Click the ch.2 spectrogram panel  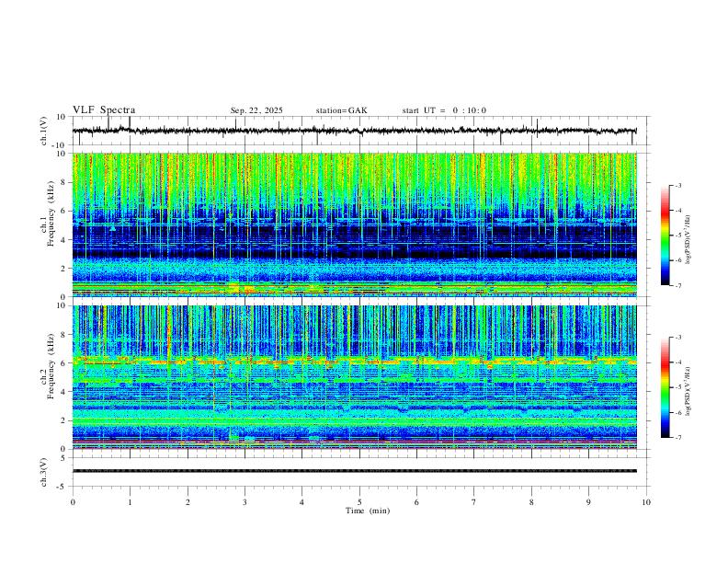click(x=355, y=377)
